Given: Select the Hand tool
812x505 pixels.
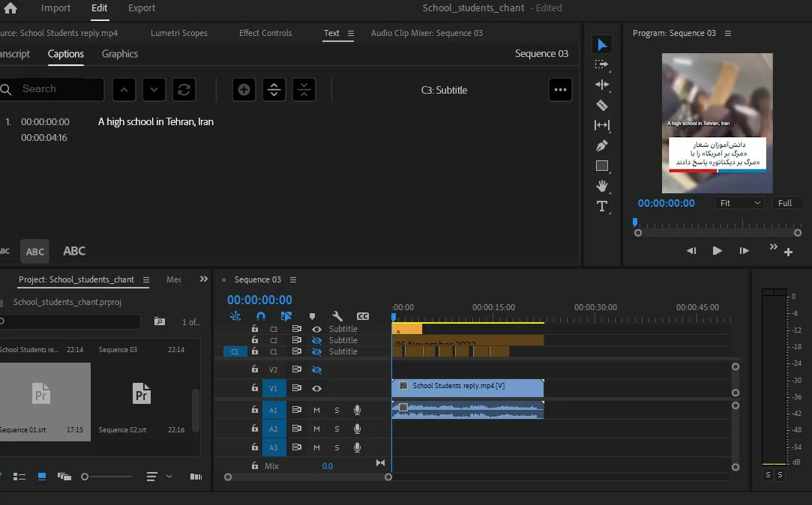Looking at the screenshot, I should [x=602, y=186].
